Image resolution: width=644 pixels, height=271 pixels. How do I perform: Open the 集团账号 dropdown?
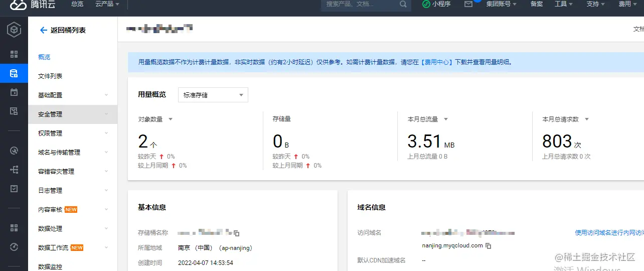click(502, 4)
